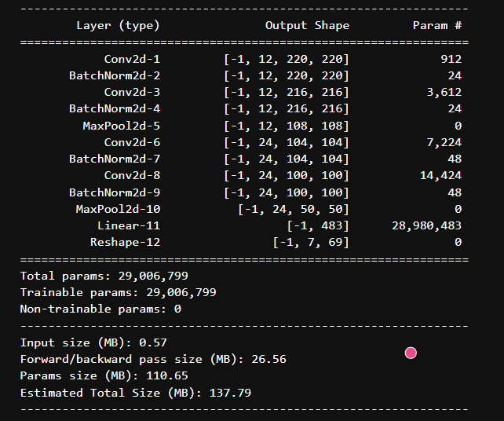Select the BatchNorm2d-9 layer name
This screenshot has width=504, height=421.
click(x=115, y=192)
